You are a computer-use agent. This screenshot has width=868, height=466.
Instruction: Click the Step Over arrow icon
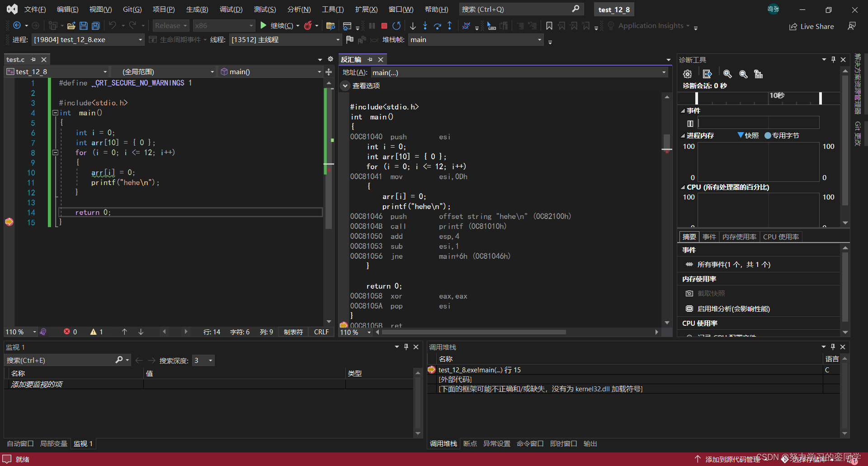coord(437,26)
